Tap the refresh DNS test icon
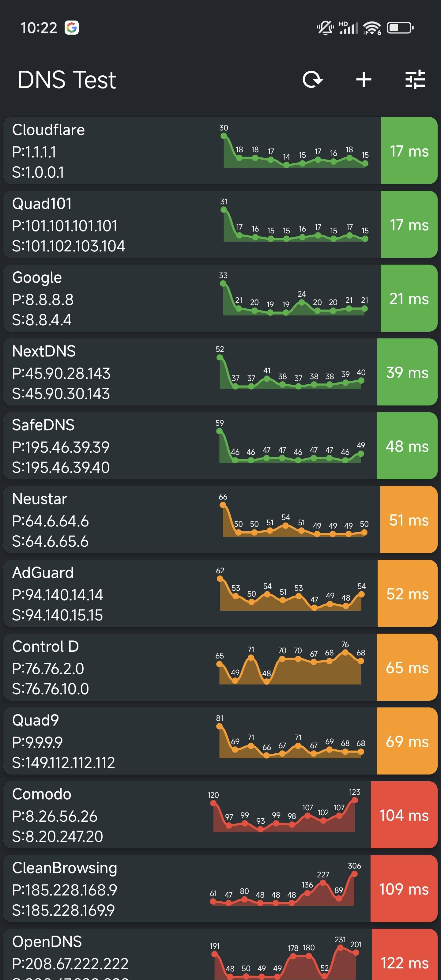The width and height of the screenshot is (441, 980). 312,80
